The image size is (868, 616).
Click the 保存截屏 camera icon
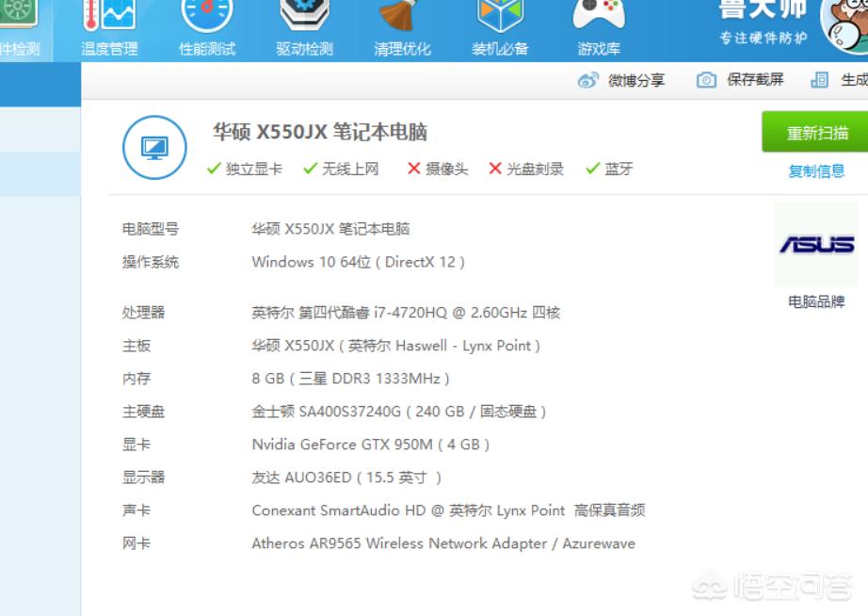(x=706, y=80)
